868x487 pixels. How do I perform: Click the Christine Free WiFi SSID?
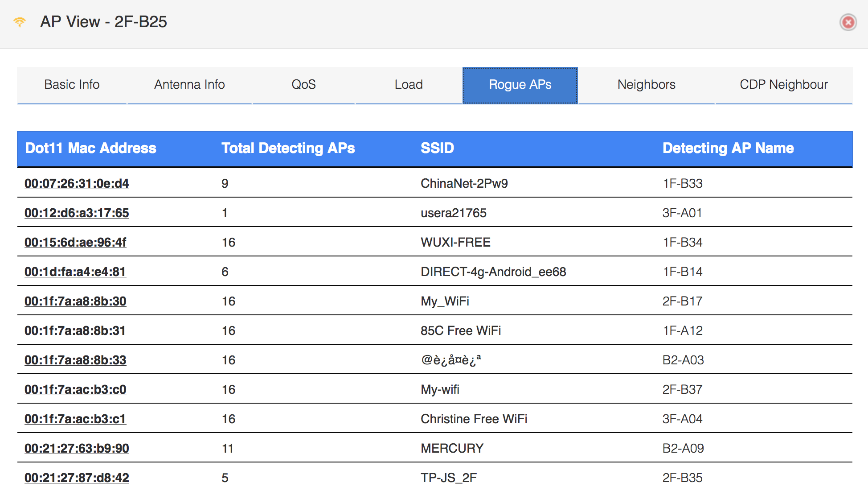474,419
